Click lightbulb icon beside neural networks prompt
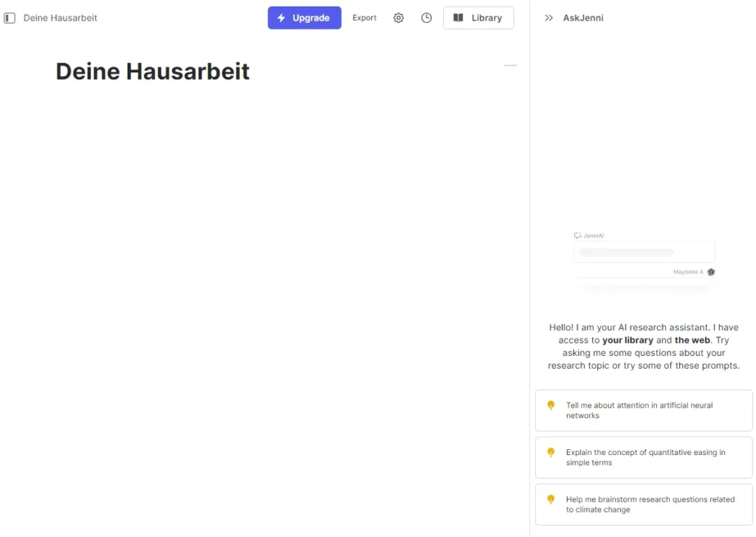The width and height of the screenshot is (756, 537). pyautogui.click(x=551, y=406)
